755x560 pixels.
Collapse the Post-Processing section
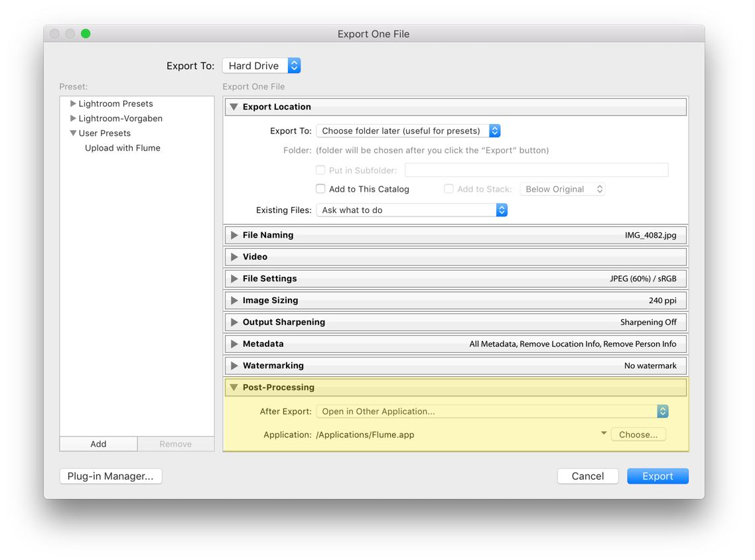pyautogui.click(x=234, y=387)
